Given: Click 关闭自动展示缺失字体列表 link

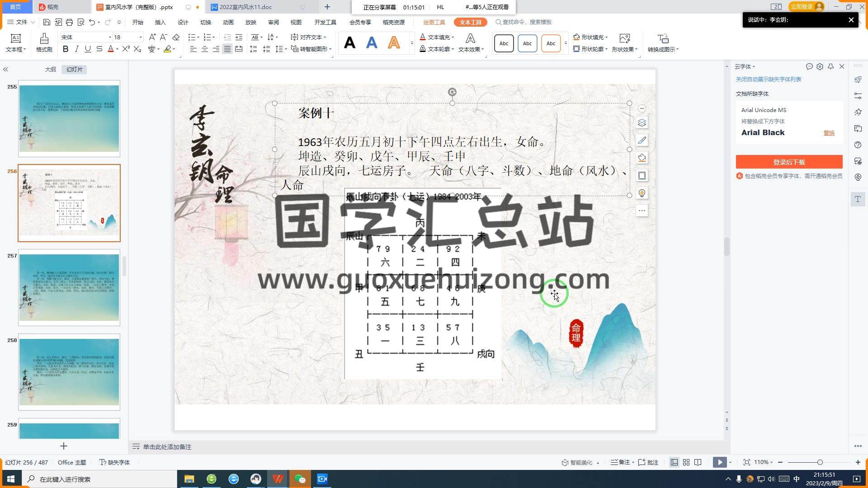Looking at the screenshot, I should [768, 79].
